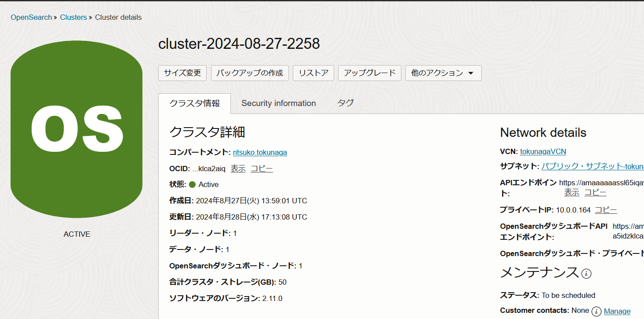
Task: Open the タグ tab
Action: (346, 103)
